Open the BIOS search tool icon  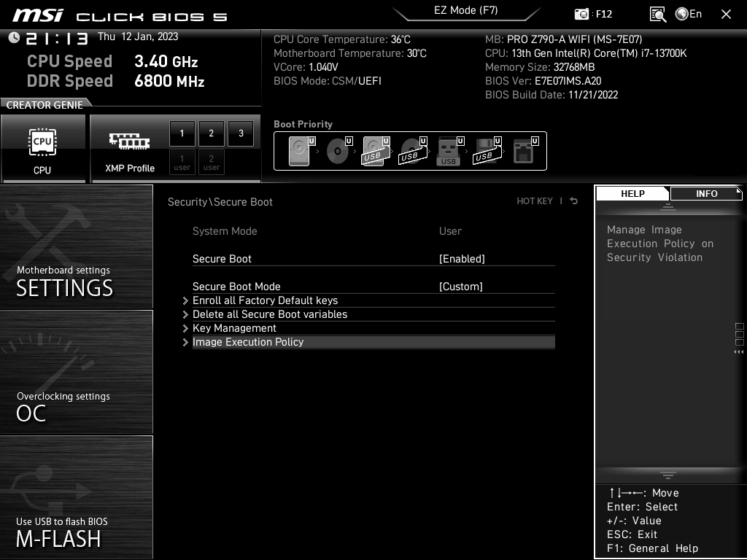coord(657,14)
